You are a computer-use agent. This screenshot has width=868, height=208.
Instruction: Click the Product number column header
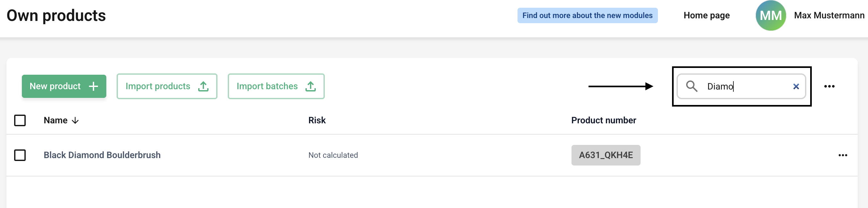click(604, 120)
